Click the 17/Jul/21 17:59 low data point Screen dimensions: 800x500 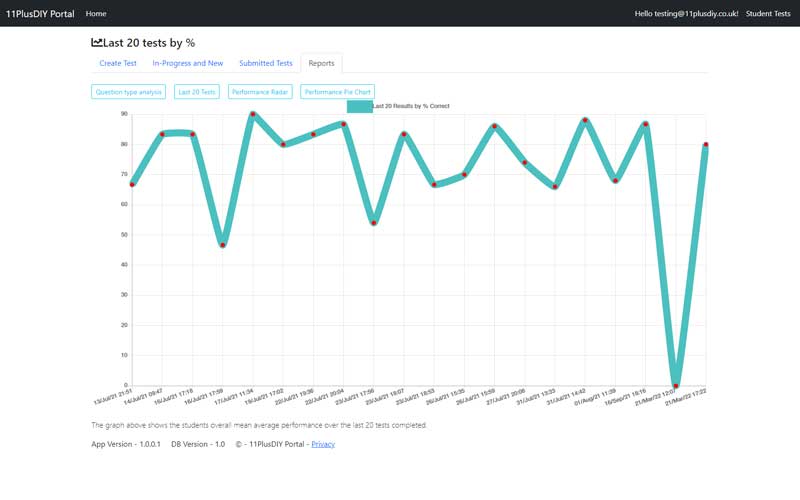pos(223,245)
